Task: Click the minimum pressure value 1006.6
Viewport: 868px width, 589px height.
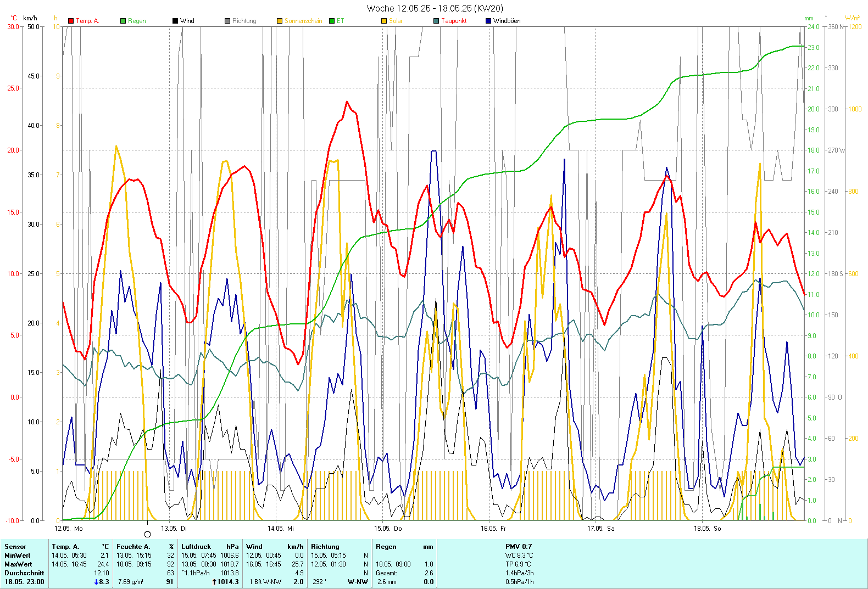Action: tap(230, 556)
